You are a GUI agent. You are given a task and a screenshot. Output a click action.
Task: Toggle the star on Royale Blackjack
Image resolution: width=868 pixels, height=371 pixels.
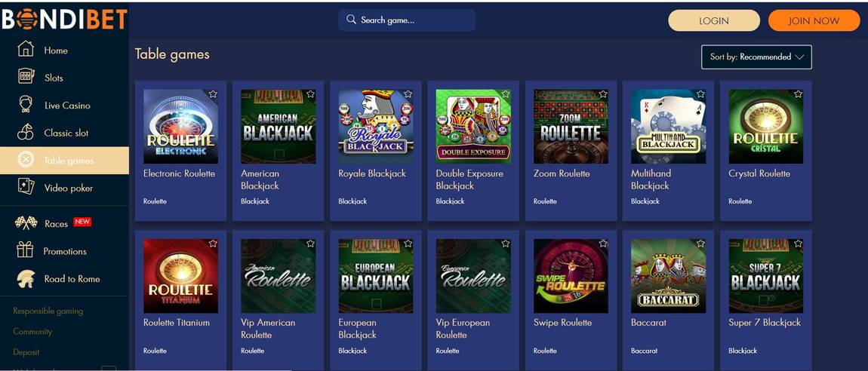pos(408,94)
